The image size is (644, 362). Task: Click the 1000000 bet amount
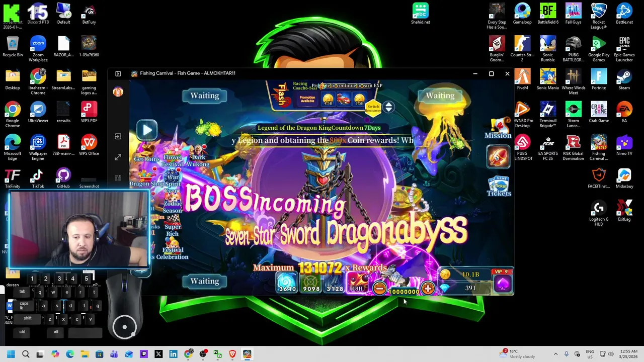point(404,292)
